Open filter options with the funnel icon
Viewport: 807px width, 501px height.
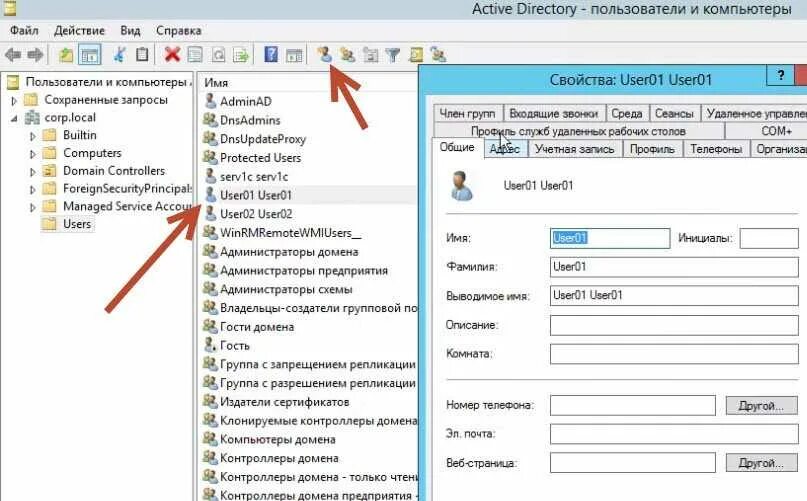coord(393,54)
